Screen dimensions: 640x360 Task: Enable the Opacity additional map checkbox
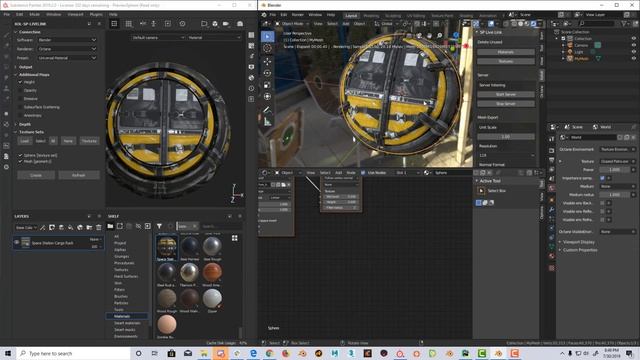[20, 90]
